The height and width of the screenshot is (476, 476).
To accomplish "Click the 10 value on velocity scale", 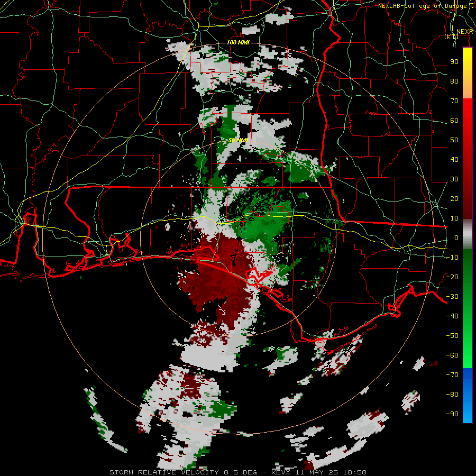I will click(454, 218).
